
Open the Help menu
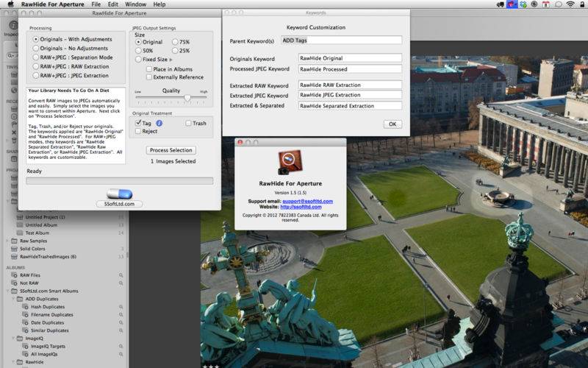pyautogui.click(x=159, y=4)
